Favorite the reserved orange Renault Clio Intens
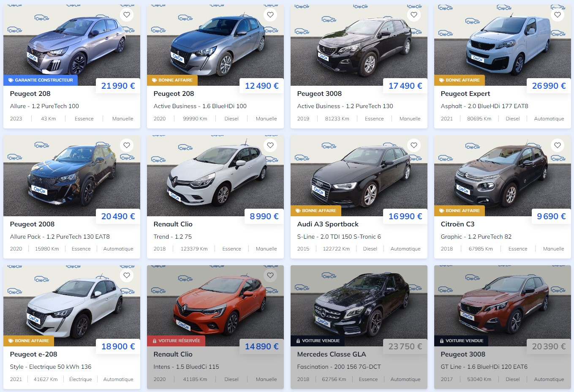 (270, 275)
